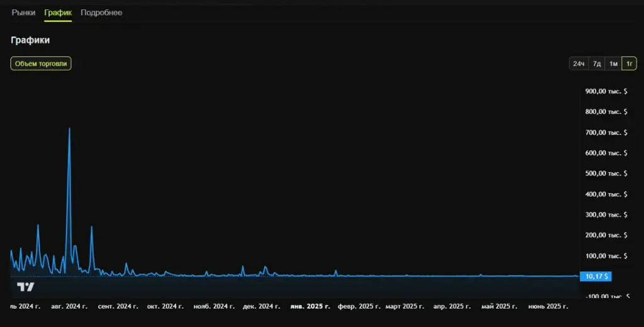Click the февр. 2025 г. axis label
The height and width of the screenshot is (327, 644).
pos(359,306)
